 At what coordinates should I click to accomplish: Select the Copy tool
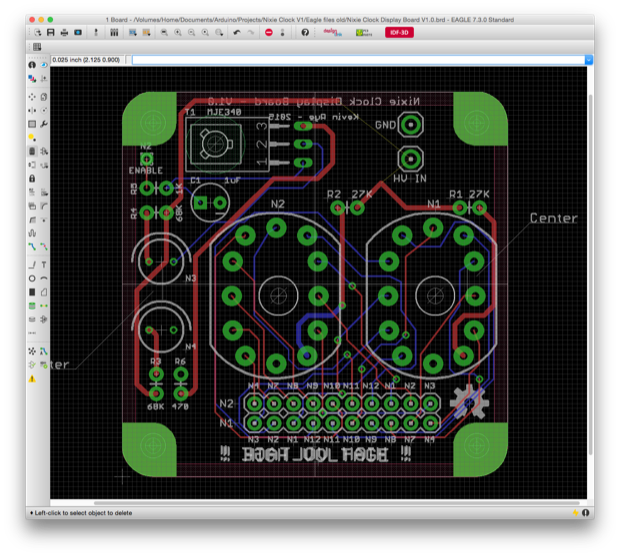pyautogui.click(x=44, y=96)
